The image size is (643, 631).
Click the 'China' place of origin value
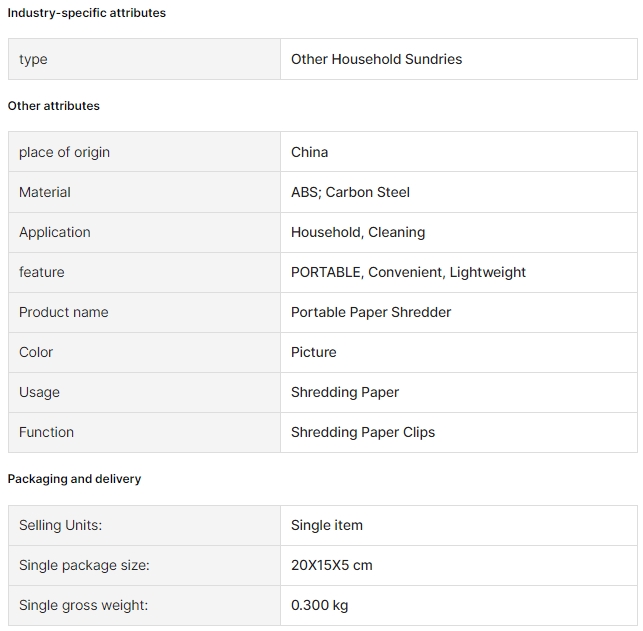pos(309,152)
